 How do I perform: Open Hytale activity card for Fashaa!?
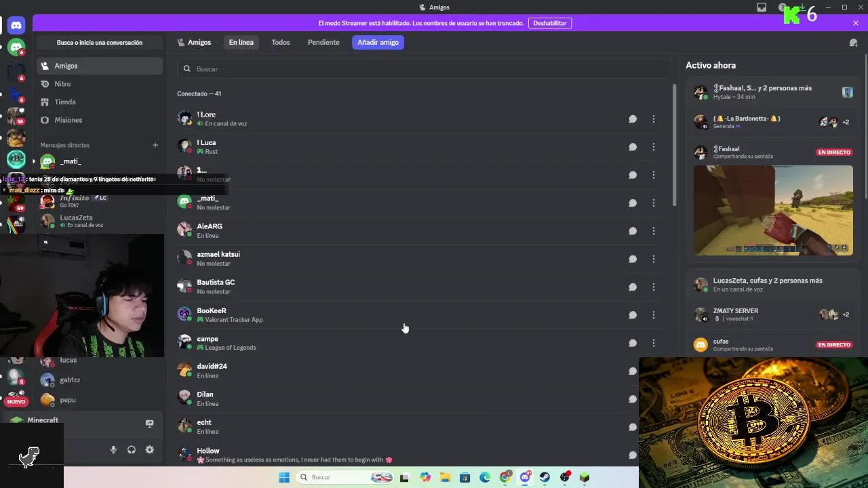(x=773, y=92)
